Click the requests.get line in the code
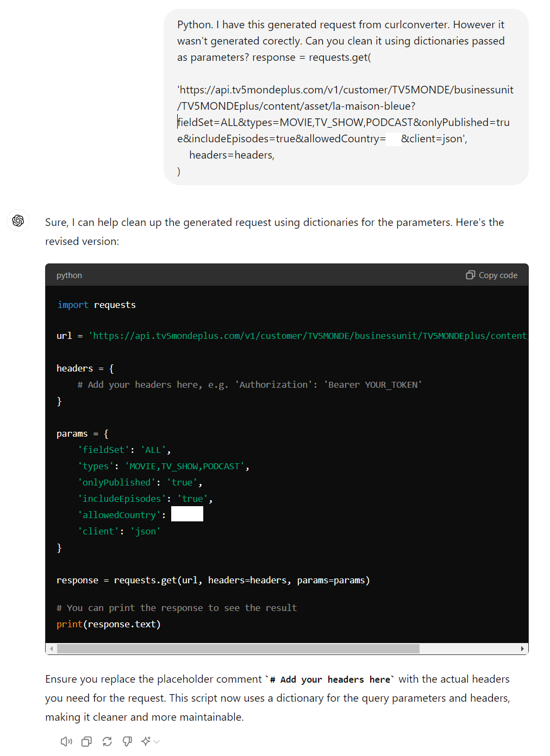This screenshot has height=756, width=550. 213,580
